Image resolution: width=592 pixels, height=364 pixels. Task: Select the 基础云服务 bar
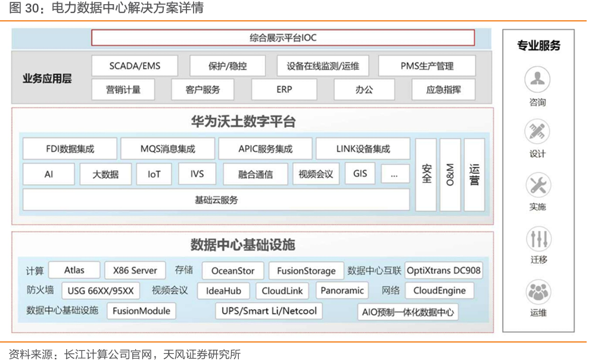(216, 200)
